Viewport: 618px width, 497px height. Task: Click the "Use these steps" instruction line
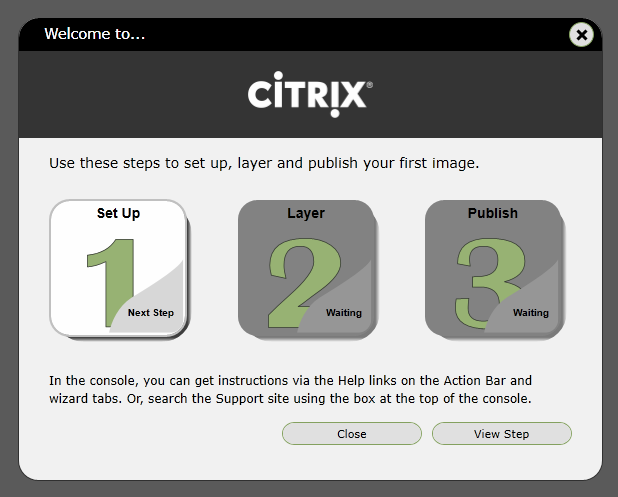265,162
